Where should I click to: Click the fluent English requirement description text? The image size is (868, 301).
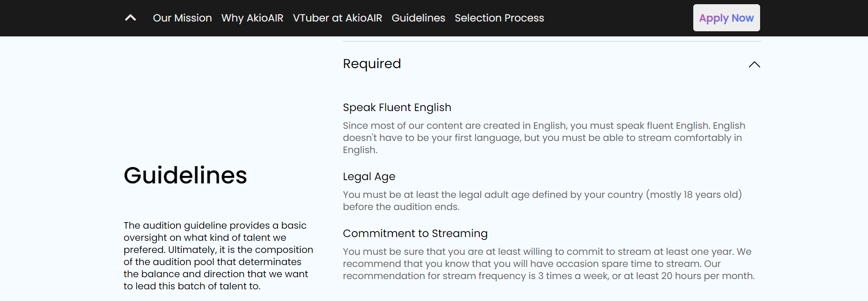click(x=544, y=138)
